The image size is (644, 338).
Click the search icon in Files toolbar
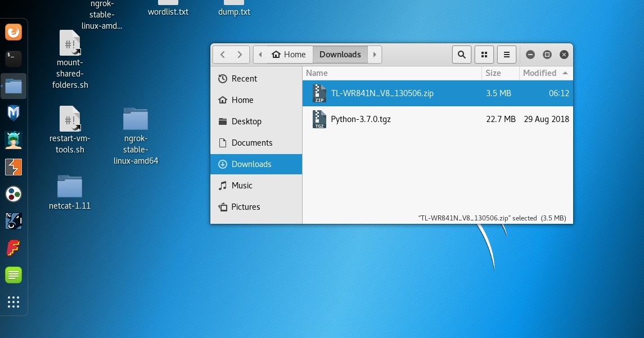tap(462, 55)
